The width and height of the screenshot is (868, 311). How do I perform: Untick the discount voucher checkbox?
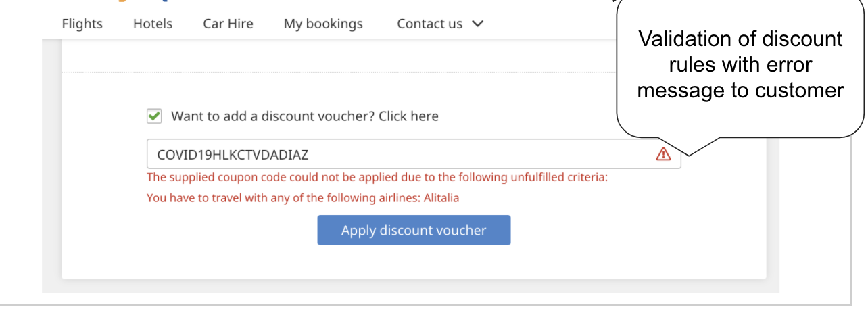tap(154, 116)
